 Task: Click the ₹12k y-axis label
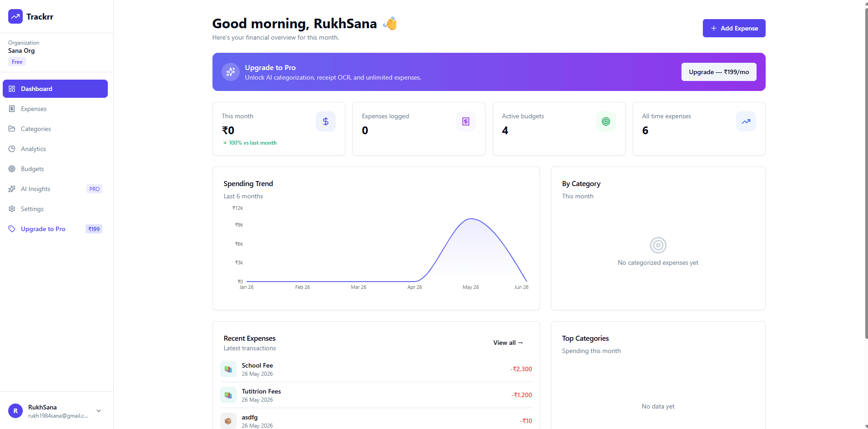[238, 208]
